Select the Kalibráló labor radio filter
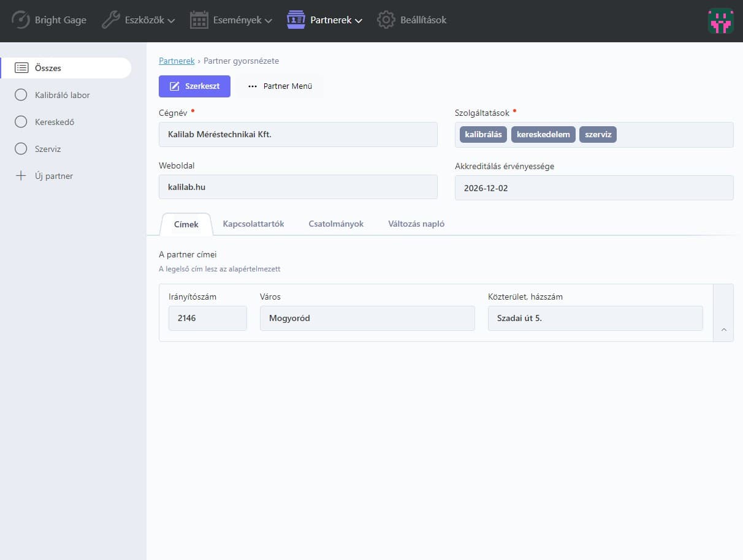 tap(21, 95)
